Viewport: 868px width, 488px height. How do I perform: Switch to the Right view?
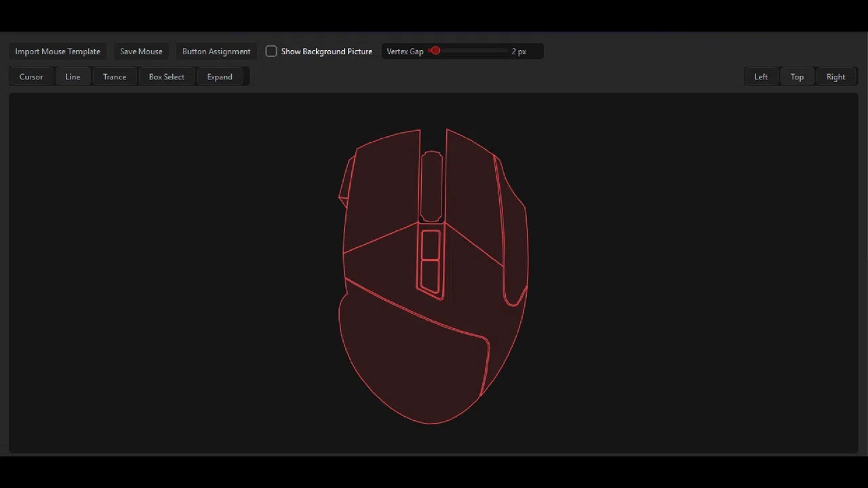[835, 77]
